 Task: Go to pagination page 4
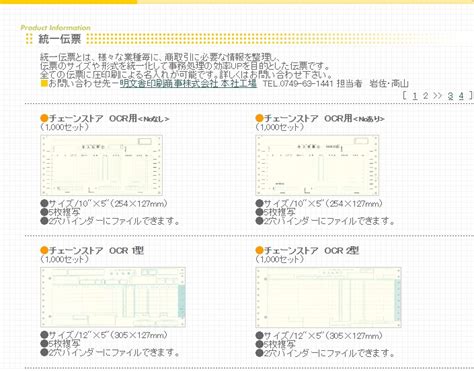(461, 96)
